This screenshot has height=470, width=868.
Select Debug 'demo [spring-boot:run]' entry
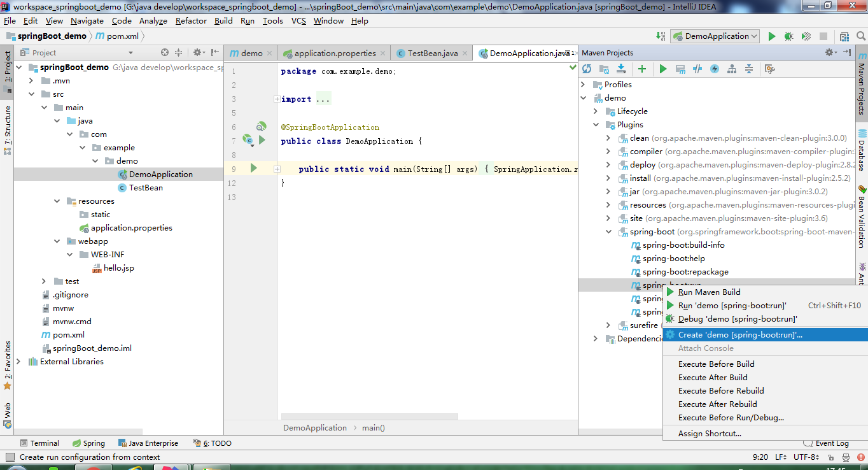coord(766,318)
